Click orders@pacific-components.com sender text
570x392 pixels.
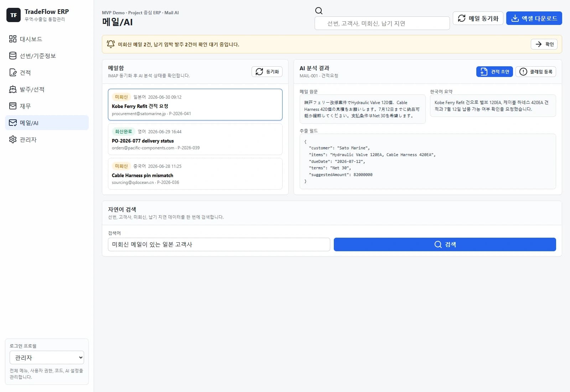143,148
